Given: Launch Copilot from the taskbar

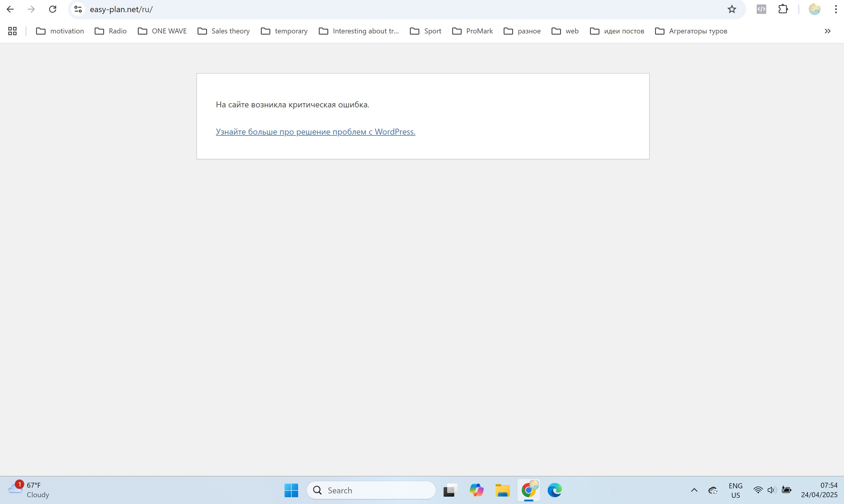Looking at the screenshot, I should click(476, 490).
